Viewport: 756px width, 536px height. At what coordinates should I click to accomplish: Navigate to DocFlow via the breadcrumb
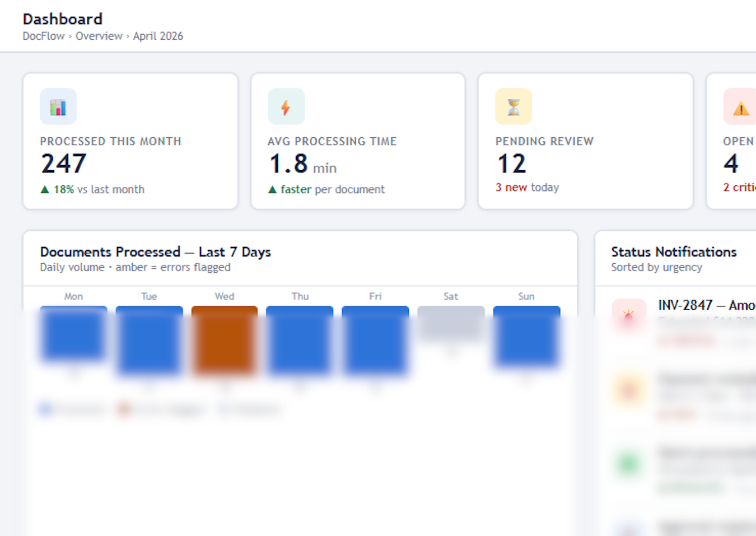click(44, 36)
